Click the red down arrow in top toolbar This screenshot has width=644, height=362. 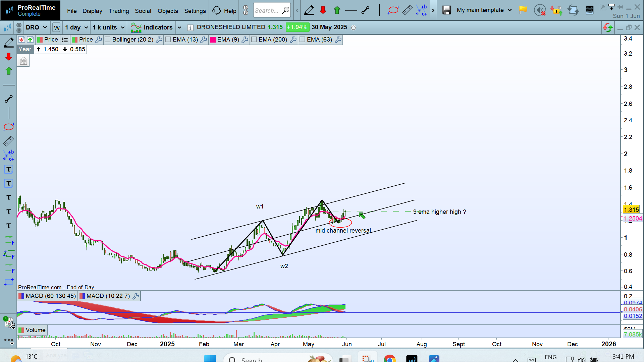click(x=323, y=10)
